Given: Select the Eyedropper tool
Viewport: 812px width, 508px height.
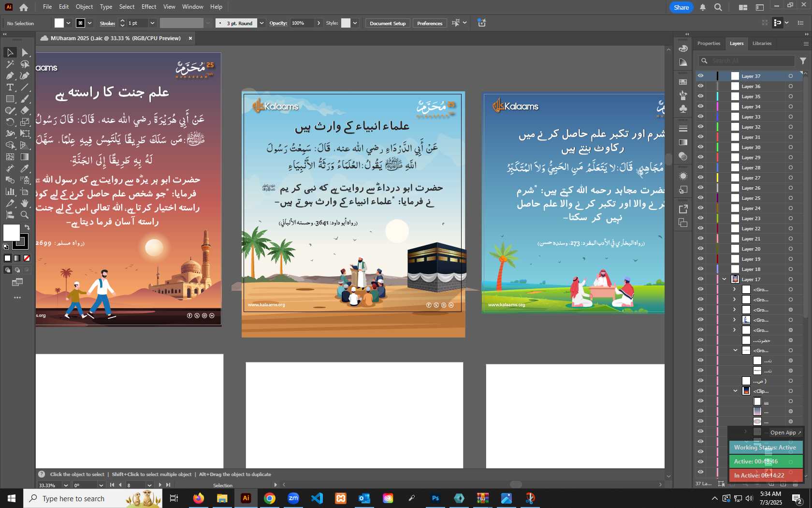Looking at the screenshot, I should coord(25,168).
